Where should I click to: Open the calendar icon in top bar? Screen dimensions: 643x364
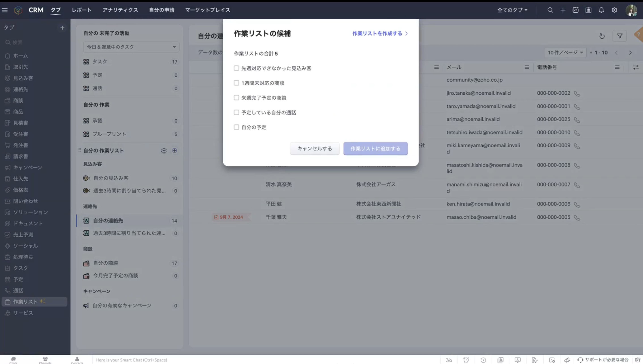click(588, 10)
